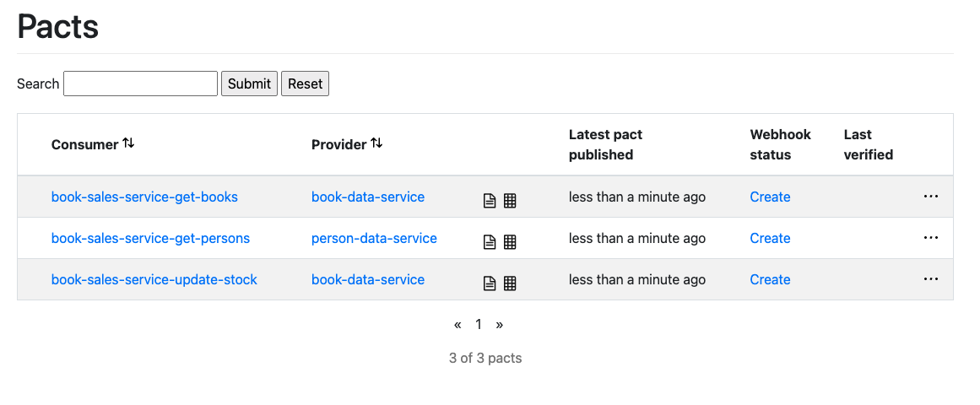Sort table by Provider column arrows
980x405 pixels.
pyautogui.click(x=376, y=143)
